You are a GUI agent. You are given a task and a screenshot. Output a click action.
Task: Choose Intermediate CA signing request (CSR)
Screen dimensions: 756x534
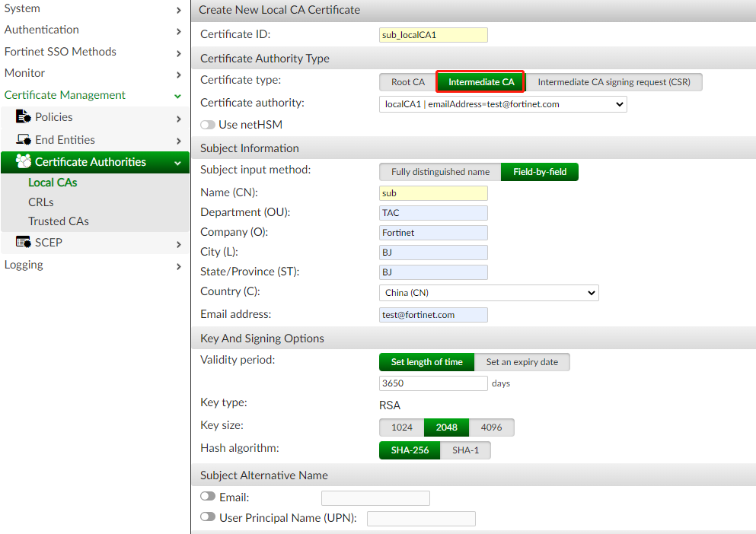point(614,82)
